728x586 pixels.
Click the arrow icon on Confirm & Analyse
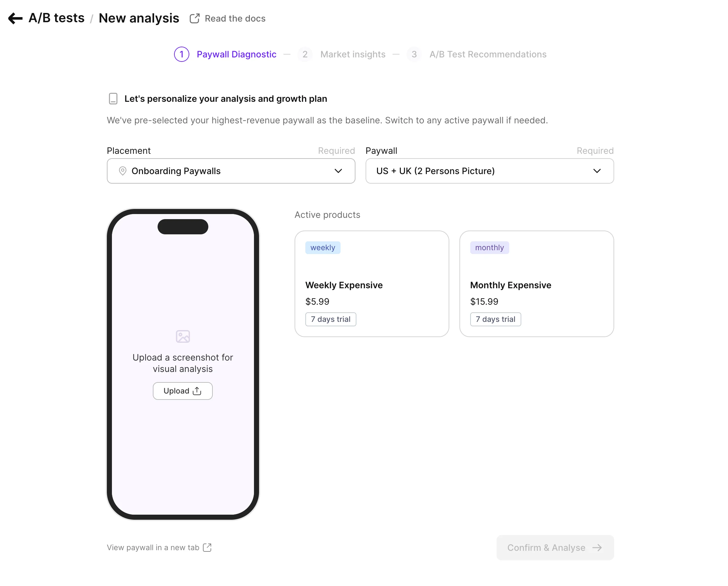[x=597, y=548]
